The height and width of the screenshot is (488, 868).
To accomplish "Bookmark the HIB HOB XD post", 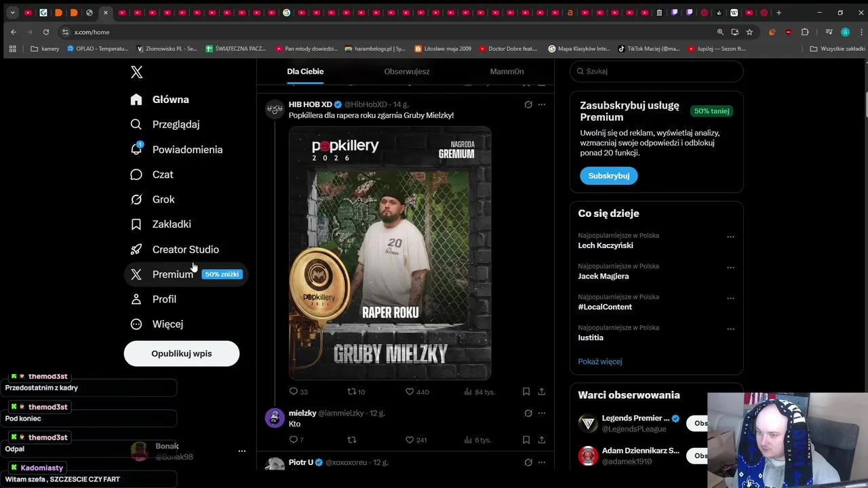I will [526, 392].
